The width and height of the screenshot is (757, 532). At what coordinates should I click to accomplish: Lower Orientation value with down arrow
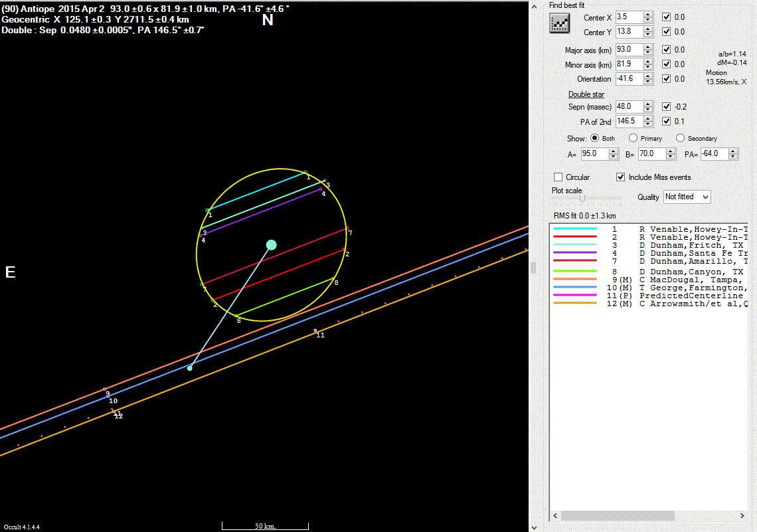click(648, 82)
